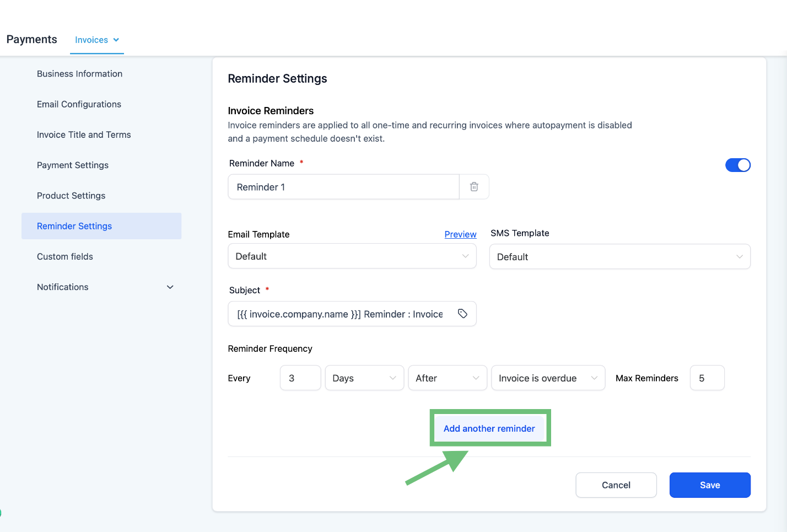The image size is (787, 532).
Task: Open Product Settings page
Action: 71,196
